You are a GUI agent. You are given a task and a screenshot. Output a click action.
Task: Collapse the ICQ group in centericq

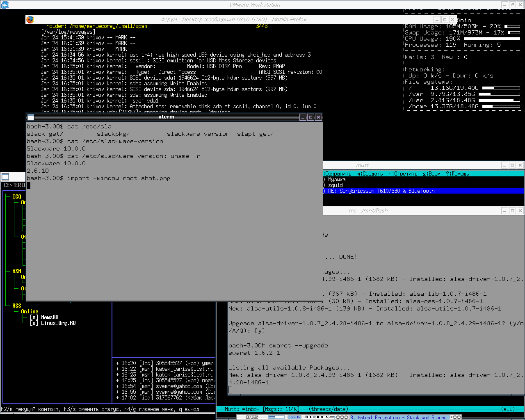pyautogui.click(x=16, y=196)
